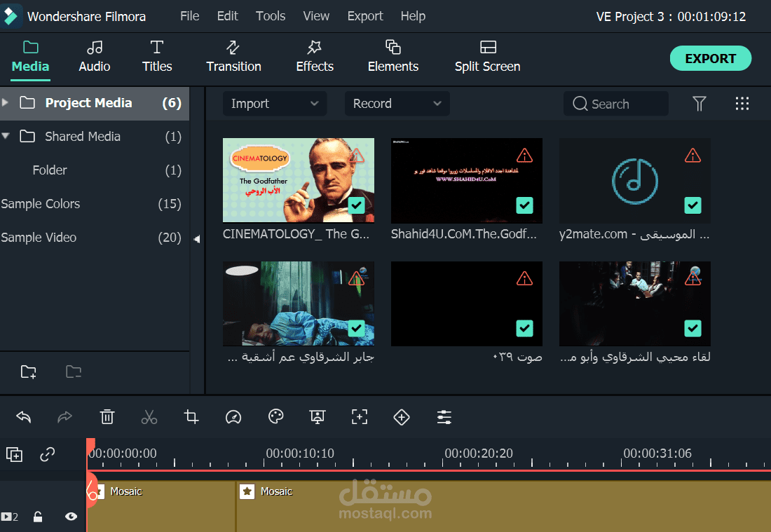Toggle checkmark on جابر الشرقاوي clip

pyautogui.click(x=357, y=328)
